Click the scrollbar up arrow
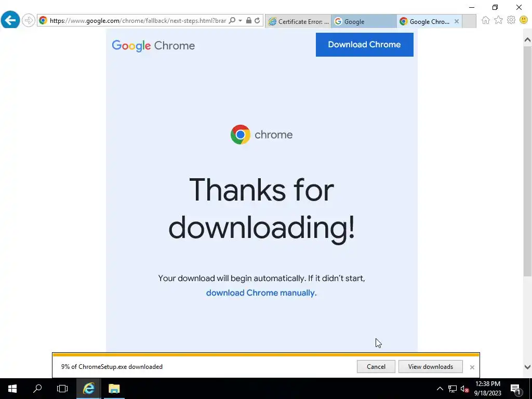This screenshot has height=399, width=532. [x=527, y=40]
